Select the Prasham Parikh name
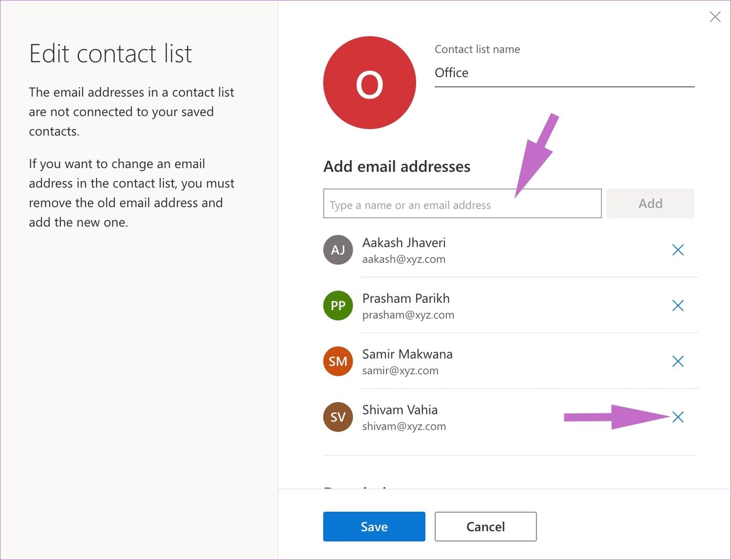The height and width of the screenshot is (560, 731). pyautogui.click(x=406, y=298)
